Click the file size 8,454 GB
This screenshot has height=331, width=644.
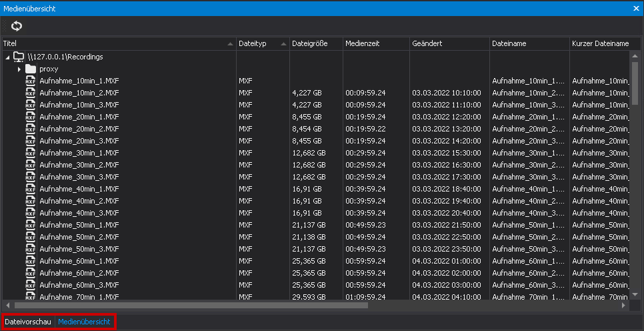click(x=307, y=129)
